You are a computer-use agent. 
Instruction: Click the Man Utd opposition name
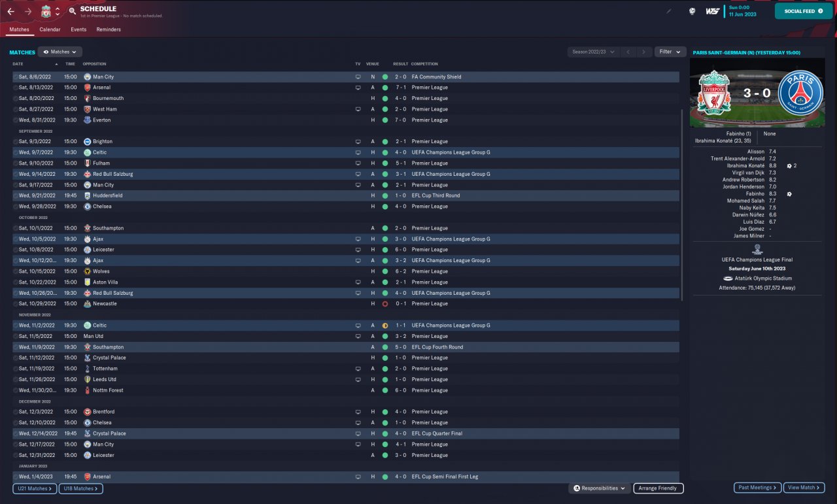pos(94,336)
